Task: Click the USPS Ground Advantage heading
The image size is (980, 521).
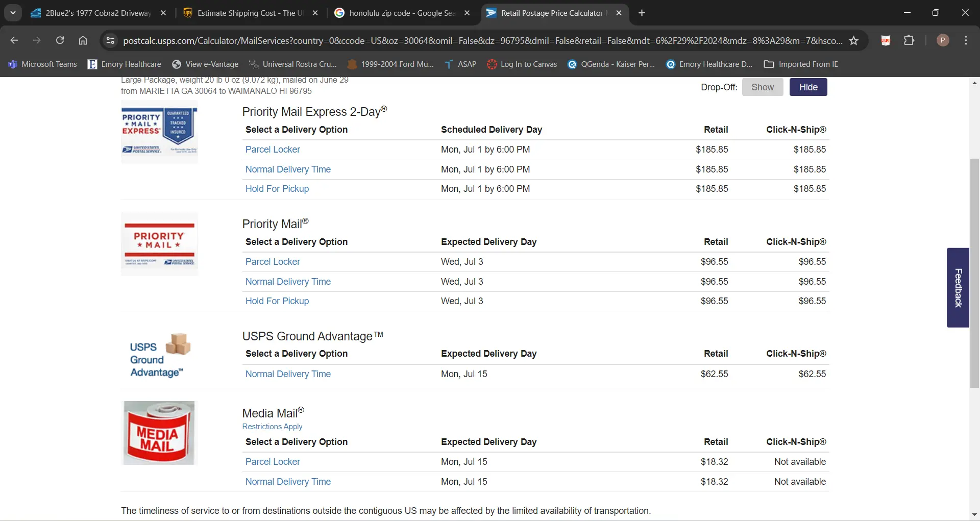Action: click(312, 336)
